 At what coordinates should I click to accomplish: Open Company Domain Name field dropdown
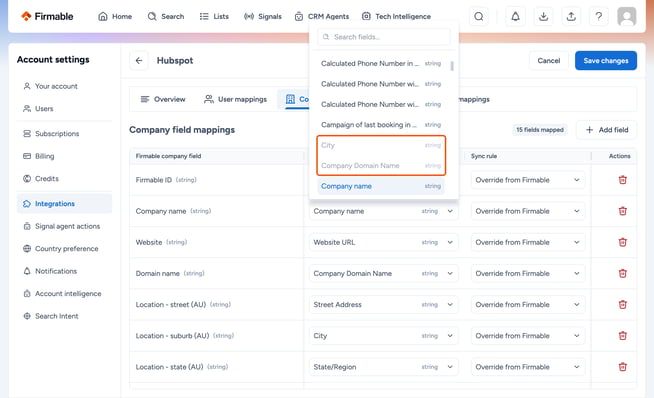click(x=383, y=273)
